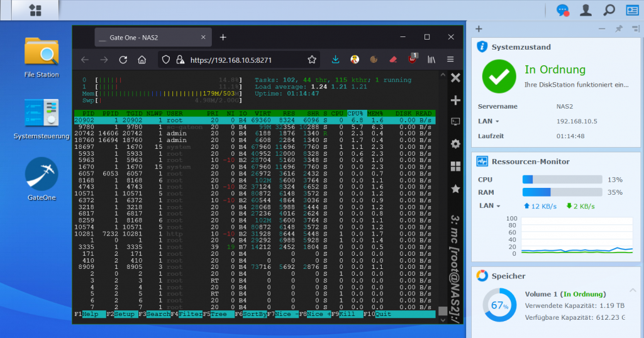Expand the LAN dropdown in Systemzustand
Image resolution: width=644 pixels, height=338 pixels.
coord(488,121)
